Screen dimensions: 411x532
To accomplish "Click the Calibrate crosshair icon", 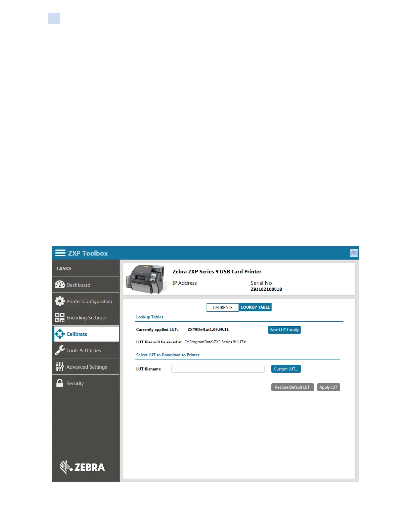I will [60, 334].
